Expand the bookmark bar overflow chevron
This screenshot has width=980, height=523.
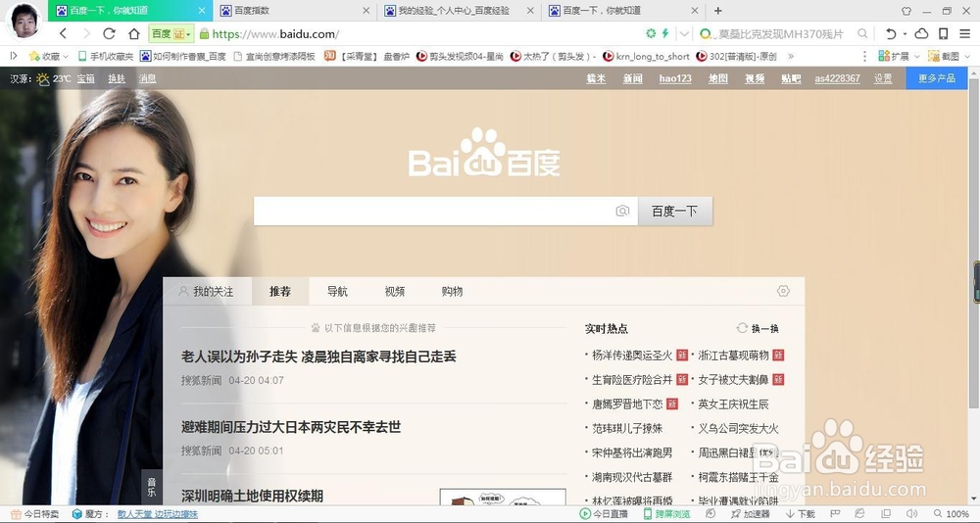pyautogui.click(x=791, y=56)
